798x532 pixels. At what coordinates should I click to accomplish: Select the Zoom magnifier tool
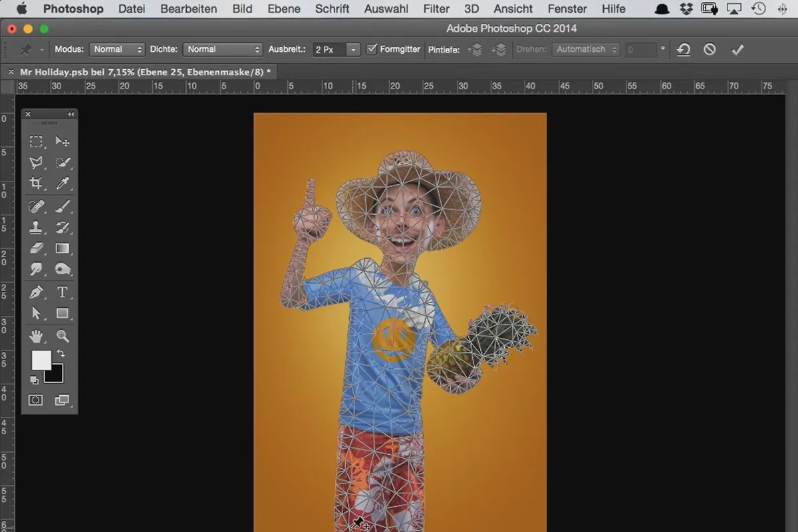tap(63, 336)
